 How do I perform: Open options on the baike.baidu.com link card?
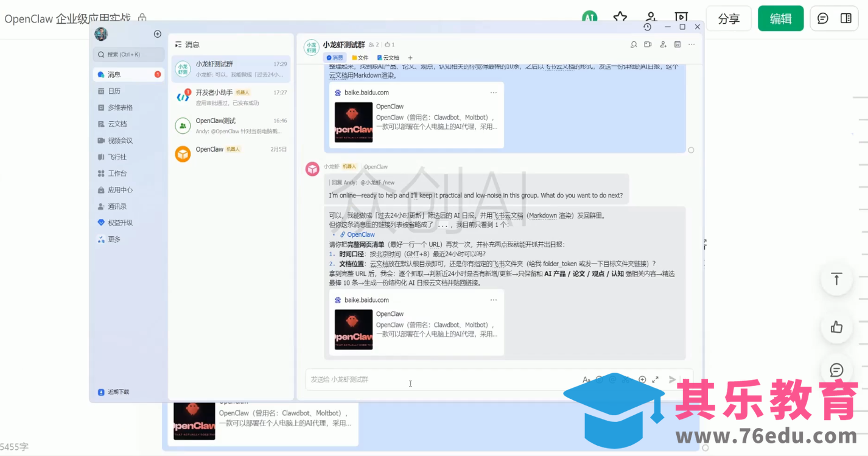point(494,300)
